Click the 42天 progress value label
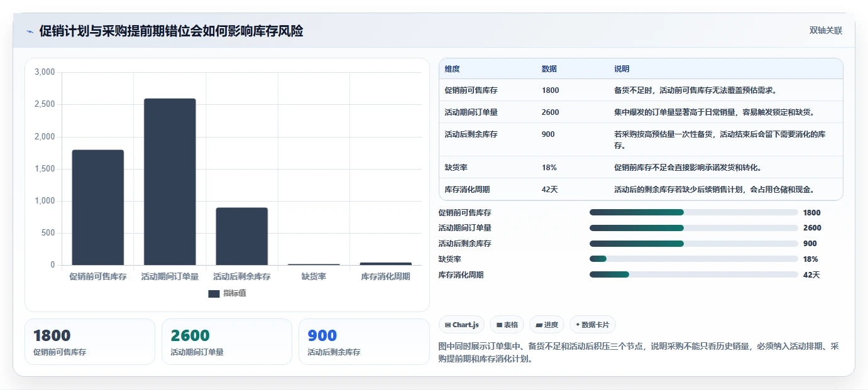The width and height of the screenshot is (868, 390). 811,275
